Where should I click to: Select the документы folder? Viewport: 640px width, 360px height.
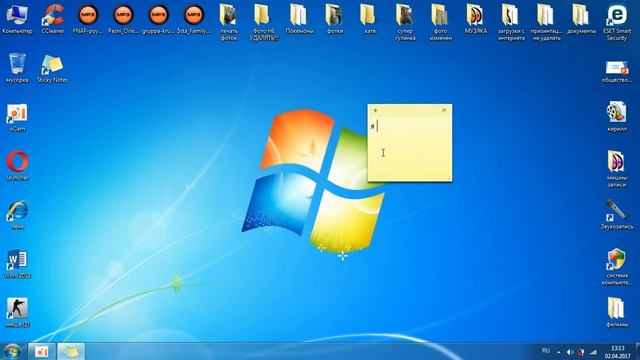click(x=581, y=19)
